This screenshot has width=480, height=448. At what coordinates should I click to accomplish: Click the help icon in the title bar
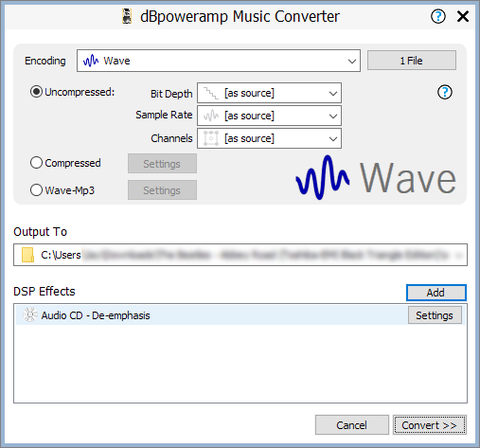tap(438, 16)
